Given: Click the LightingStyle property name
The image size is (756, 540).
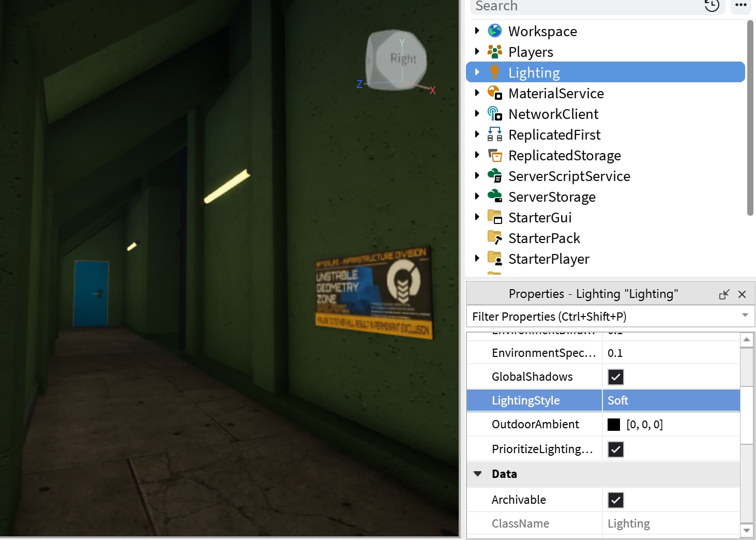Looking at the screenshot, I should tap(526, 400).
